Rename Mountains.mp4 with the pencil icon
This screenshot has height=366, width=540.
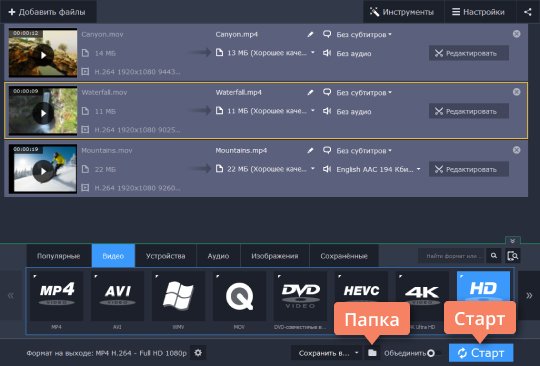point(310,150)
